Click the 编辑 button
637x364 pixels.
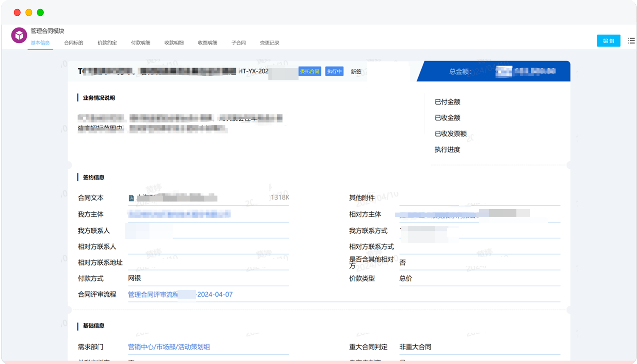pyautogui.click(x=609, y=41)
